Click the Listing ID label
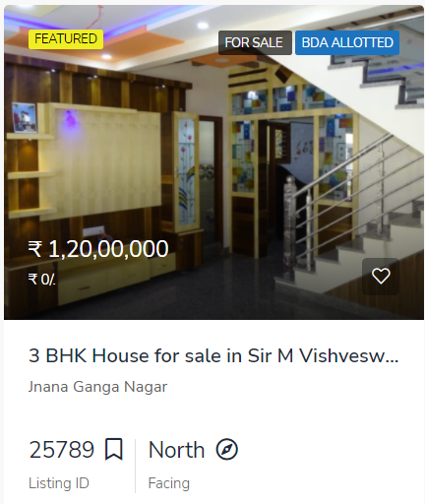This screenshot has width=425, height=504. pyautogui.click(x=59, y=483)
